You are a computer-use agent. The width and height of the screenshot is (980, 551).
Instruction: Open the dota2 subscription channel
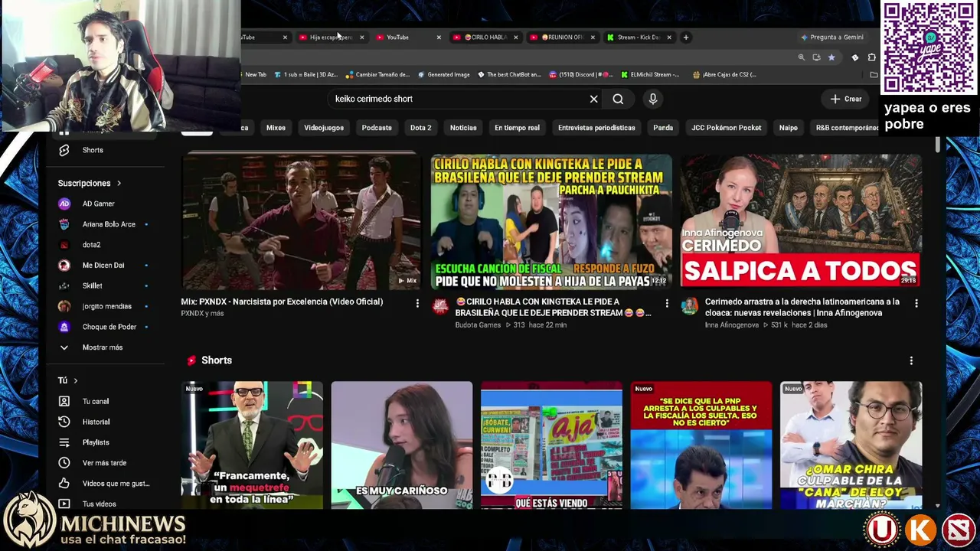coord(91,245)
